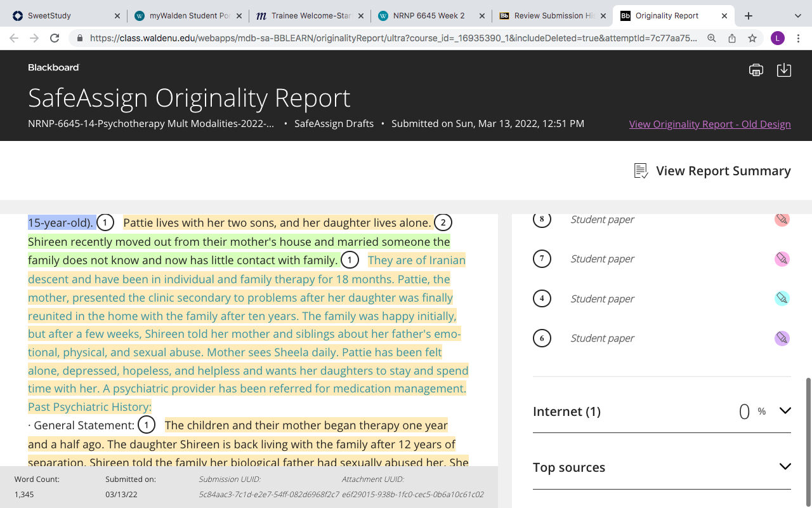Screen dimensions: 812x508
Task: Toggle highlight for student paper 7
Action: [782, 258]
